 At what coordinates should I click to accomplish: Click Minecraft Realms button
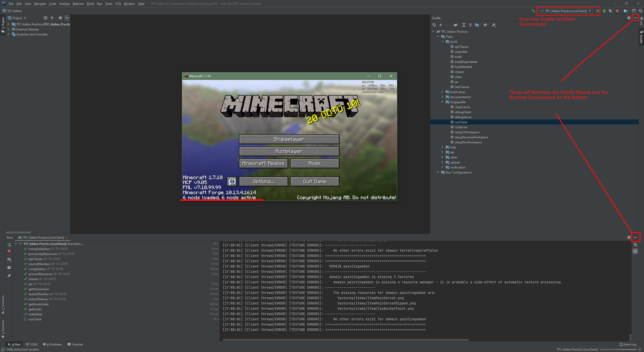click(x=263, y=163)
